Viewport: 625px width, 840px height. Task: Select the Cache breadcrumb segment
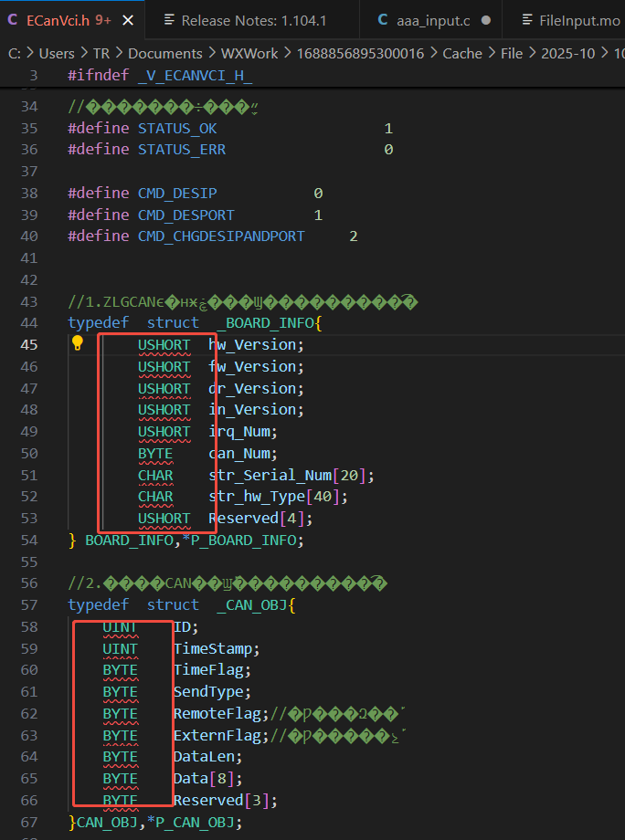click(462, 54)
